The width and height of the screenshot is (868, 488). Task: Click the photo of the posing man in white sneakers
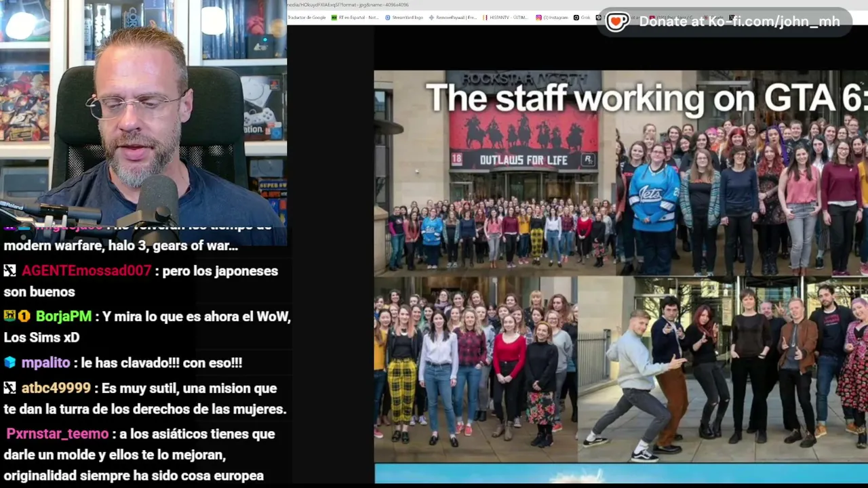[723, 369]
